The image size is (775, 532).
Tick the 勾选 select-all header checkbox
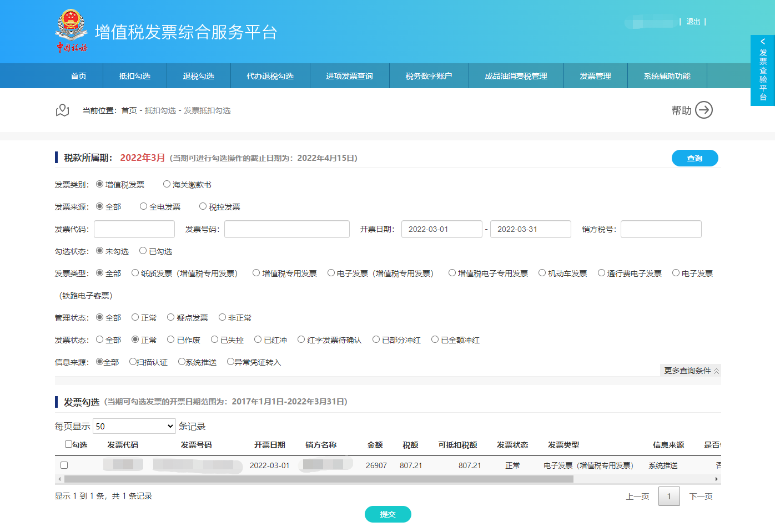point(68,444)
